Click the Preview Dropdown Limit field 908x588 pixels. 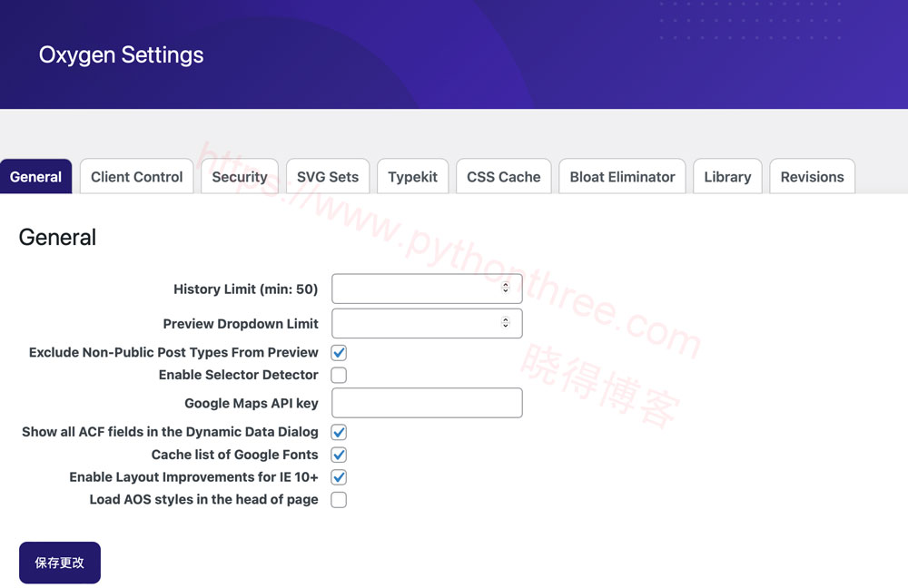coord(427,324)
